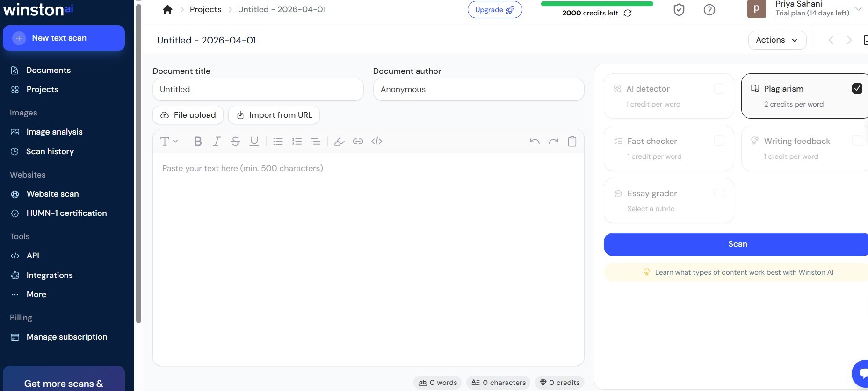Go to previous document arrow
This screenshot has width=868, height=391.
(x=831, y=40)
